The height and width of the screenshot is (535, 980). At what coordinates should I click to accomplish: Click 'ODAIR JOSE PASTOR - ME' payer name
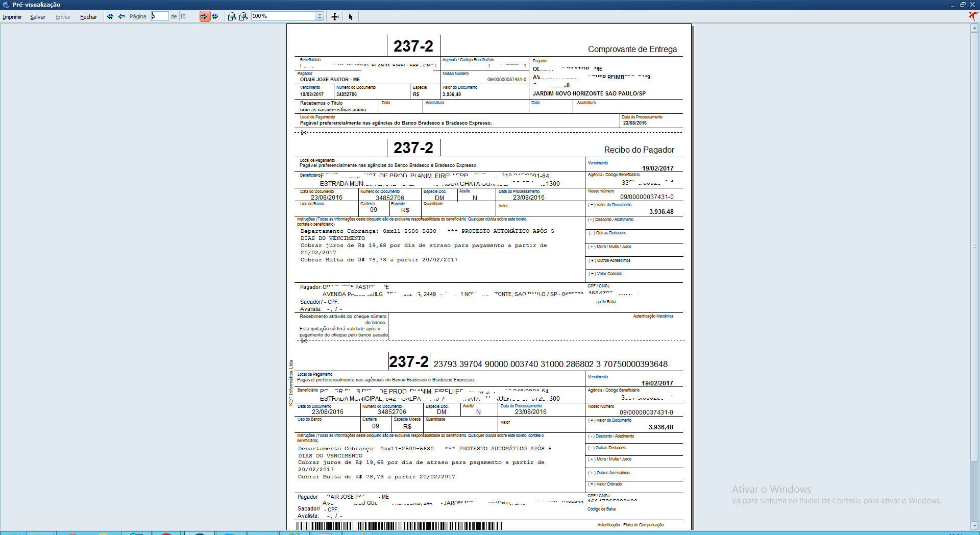pos(330,80)
